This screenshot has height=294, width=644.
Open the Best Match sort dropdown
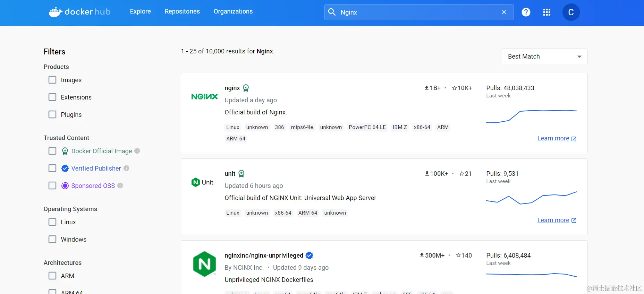[x=544, y=57]
